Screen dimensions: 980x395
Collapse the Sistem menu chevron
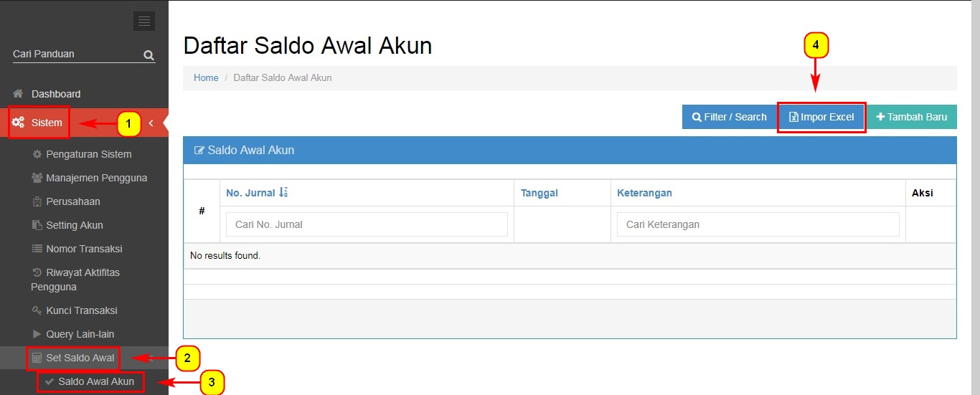(x=151, y=123)
